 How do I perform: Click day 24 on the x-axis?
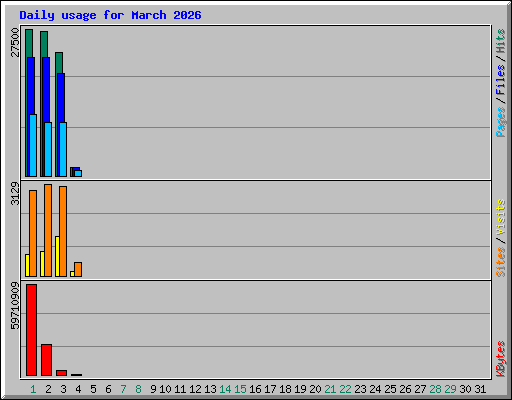[x=375, y=389]
